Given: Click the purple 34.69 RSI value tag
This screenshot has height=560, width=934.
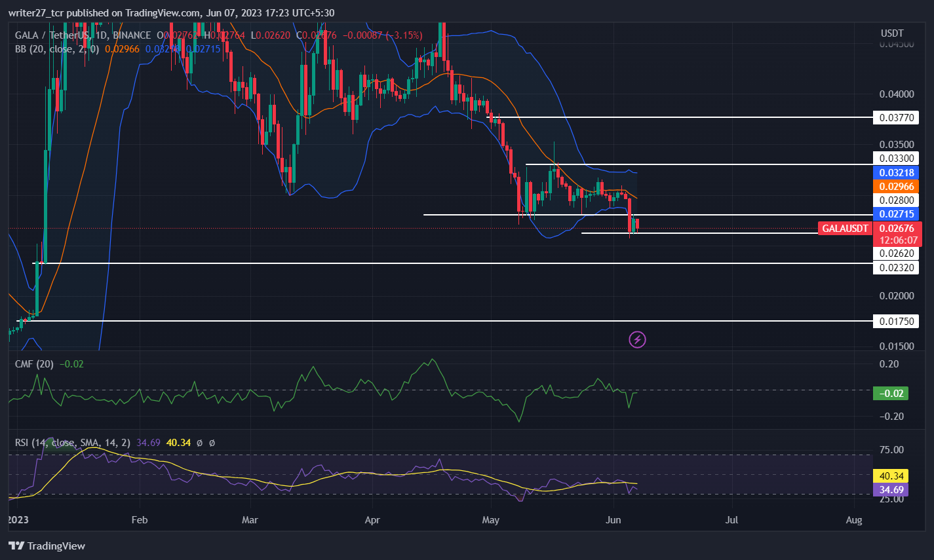Looking at the screenshot, I should tap(891, 489).
